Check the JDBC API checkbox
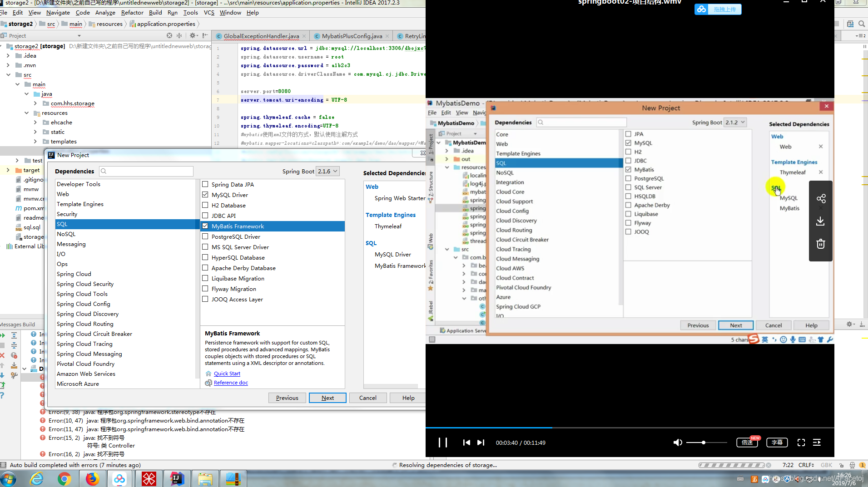This screenshot has height=487, width=868. click(205, 216)
